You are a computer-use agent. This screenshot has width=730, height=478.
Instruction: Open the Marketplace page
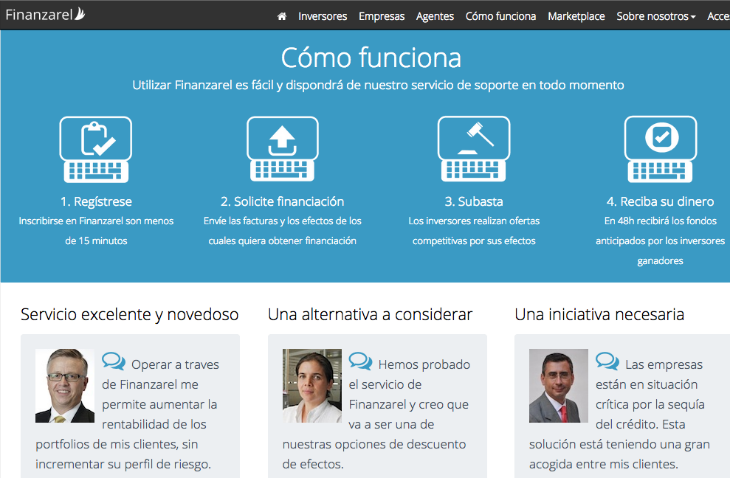point(576,16)
